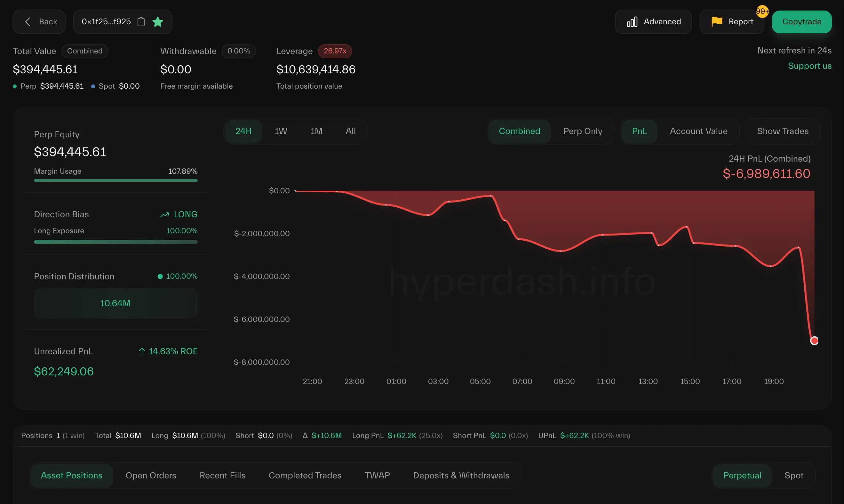Open the 99+ notification badge

click(x=762, y=11)
